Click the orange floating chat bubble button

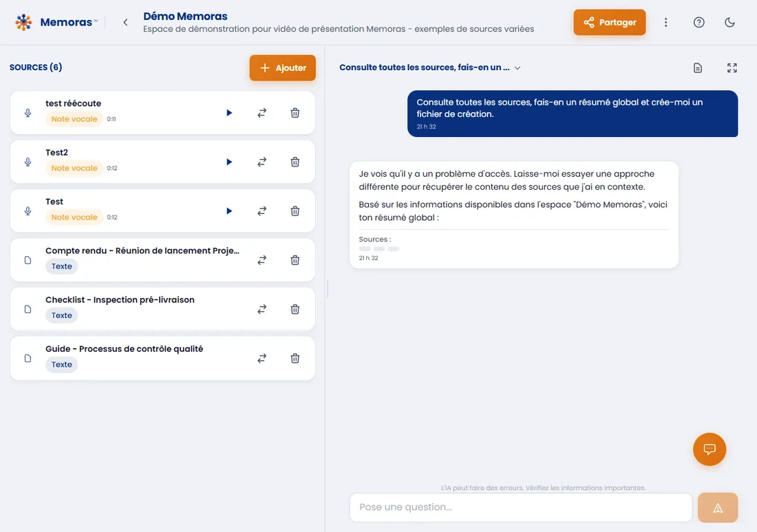pyautogui.click(x=710, y=449)
